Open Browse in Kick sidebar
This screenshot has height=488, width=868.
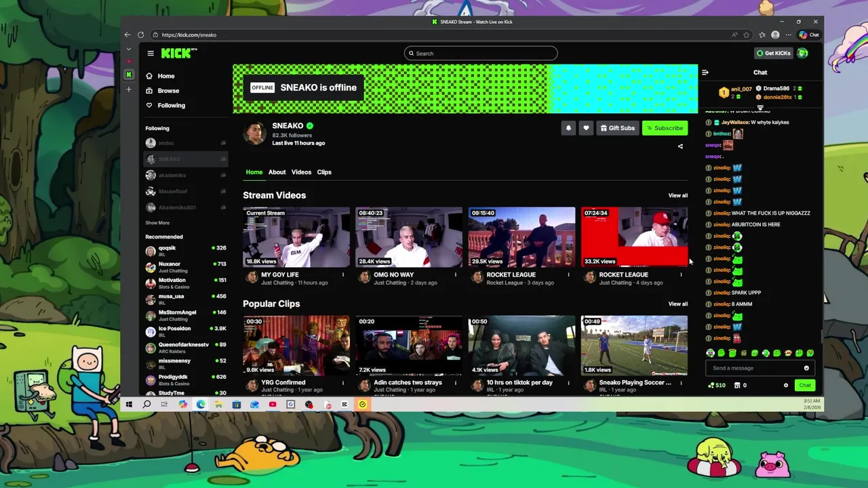168,91
